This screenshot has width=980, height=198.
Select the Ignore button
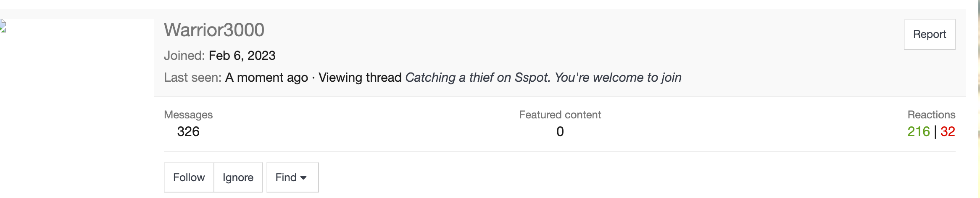pyautogui.click(x=238, y=177)
